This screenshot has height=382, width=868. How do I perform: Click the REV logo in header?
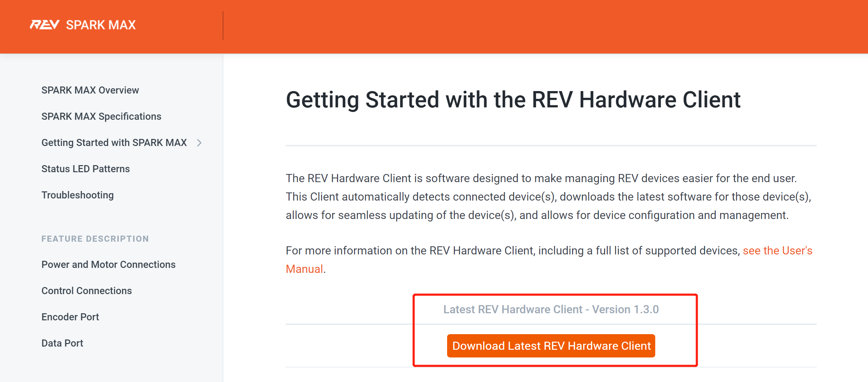[45, 25]
